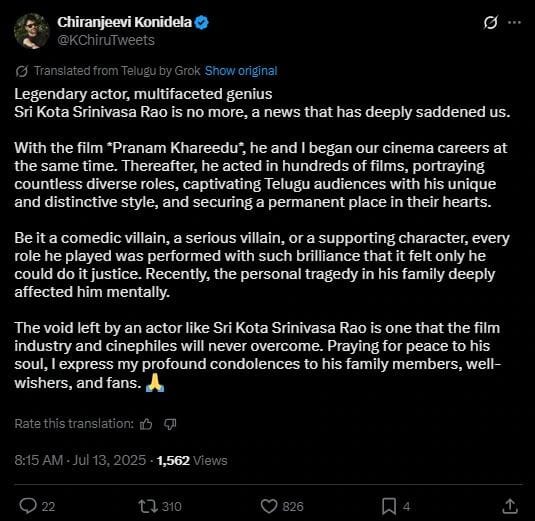Rate translation with thumbs up
This screenshot has width=535, height=521.
pos(146,424)
